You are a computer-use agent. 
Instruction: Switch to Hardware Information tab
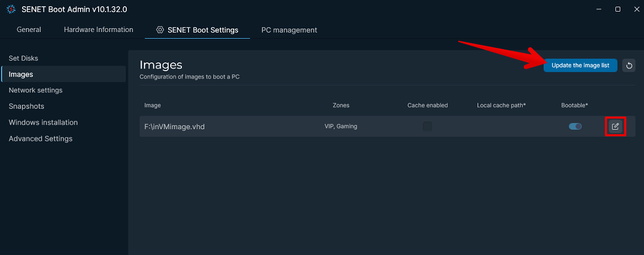pos(99,30)
